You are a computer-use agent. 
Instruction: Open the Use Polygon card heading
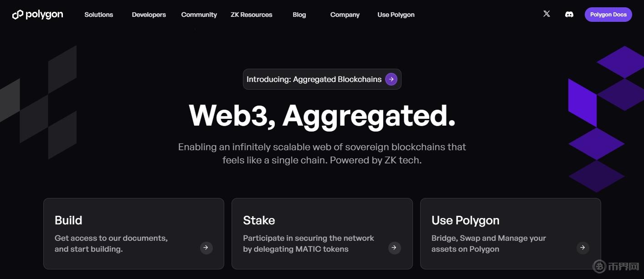pos(465,220)
